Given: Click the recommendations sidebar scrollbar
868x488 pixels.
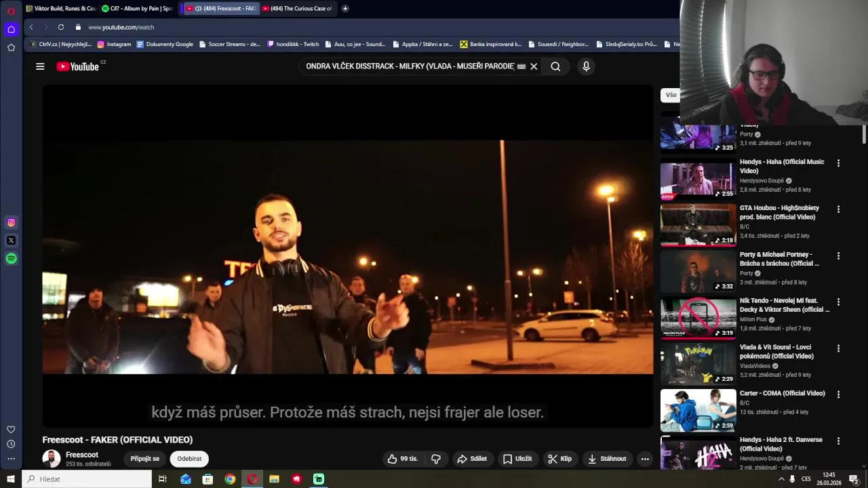Looking at the screenshot, I should (x=864, y=134).
